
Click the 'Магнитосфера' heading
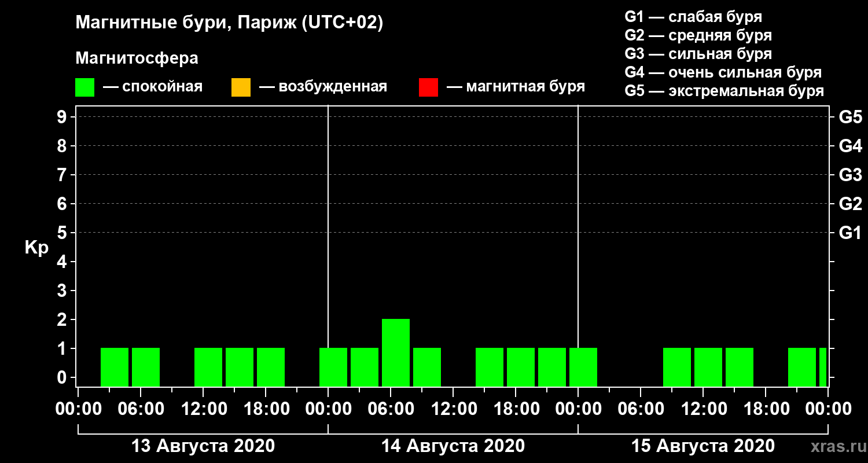coord(137,58)
